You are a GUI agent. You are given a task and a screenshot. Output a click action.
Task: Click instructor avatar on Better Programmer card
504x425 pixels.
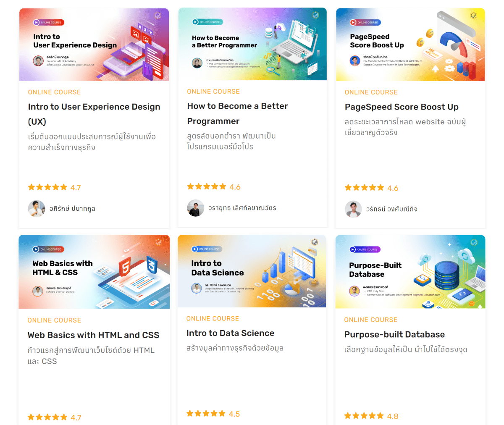(x=195, y=208)
